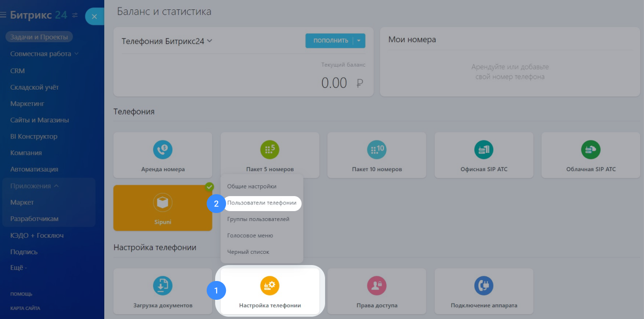Open Голосовое меню from the popup
This screenshot has width=644, height=319.
pos(250,235)
